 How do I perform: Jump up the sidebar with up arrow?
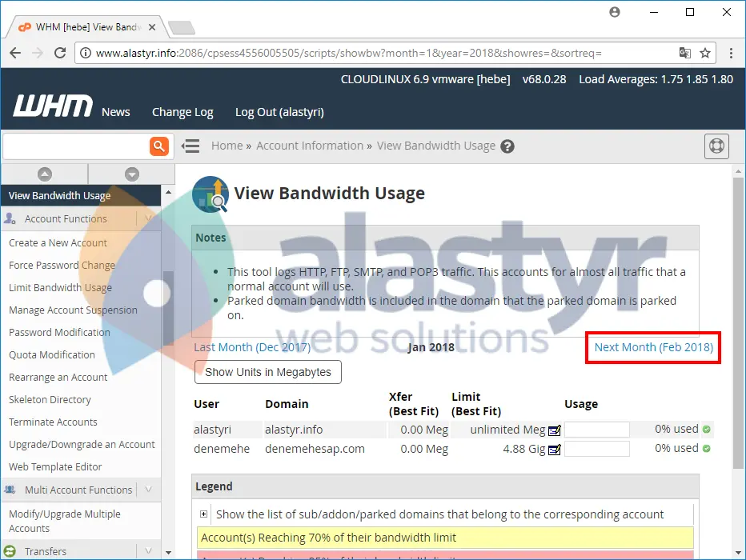pos(45,174)
